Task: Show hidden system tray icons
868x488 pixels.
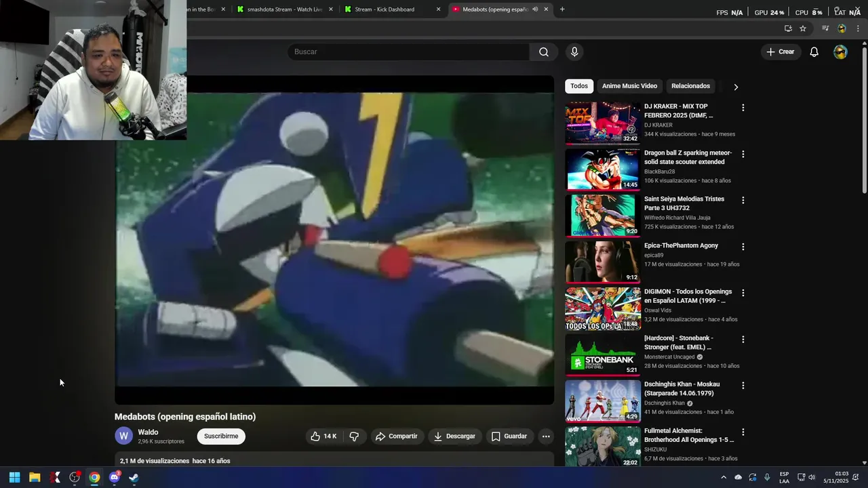Action: click(723, 477)
